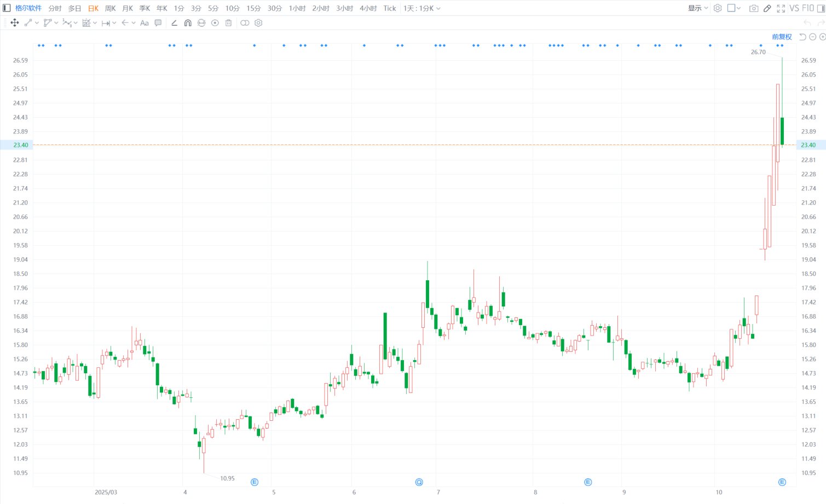The image size is (826, 504).
Task: Open the text annotation Aa tool
Action: pos(145,23)
